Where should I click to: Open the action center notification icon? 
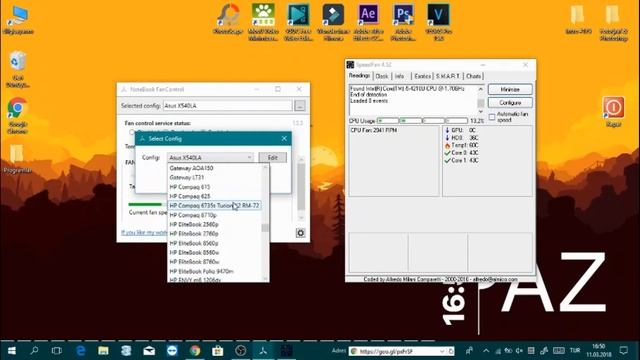point(623,350)
